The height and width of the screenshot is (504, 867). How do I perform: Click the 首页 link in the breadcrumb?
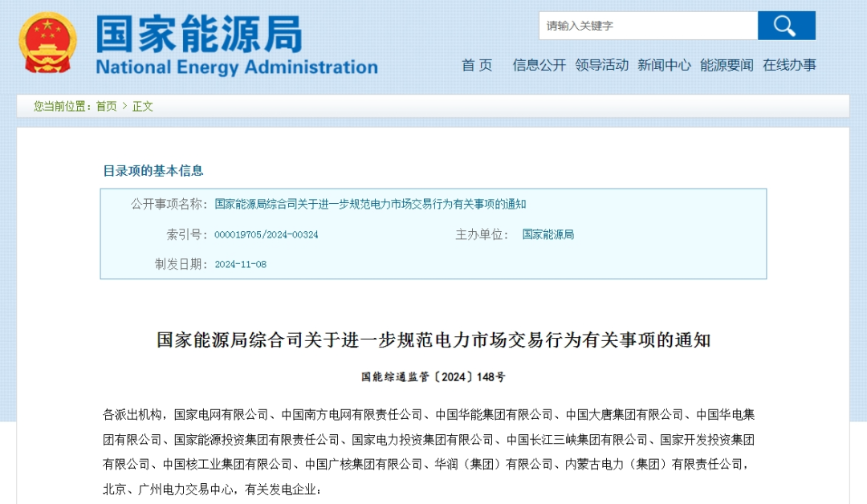pos(106,106)
